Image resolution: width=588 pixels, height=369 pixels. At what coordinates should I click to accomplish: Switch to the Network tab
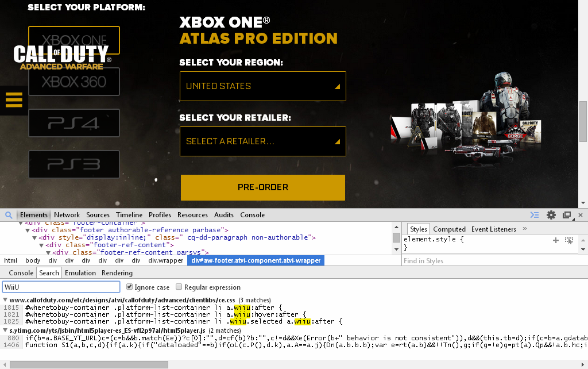67,215
